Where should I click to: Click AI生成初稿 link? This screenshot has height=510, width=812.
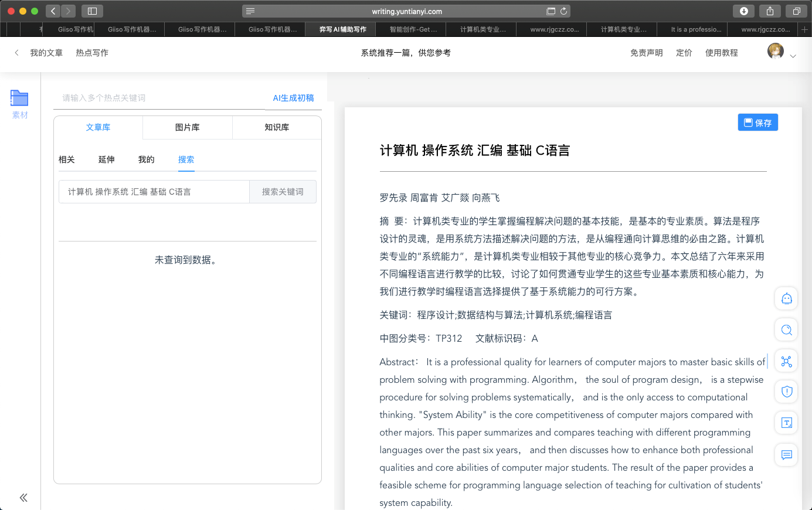pos(293,98)
